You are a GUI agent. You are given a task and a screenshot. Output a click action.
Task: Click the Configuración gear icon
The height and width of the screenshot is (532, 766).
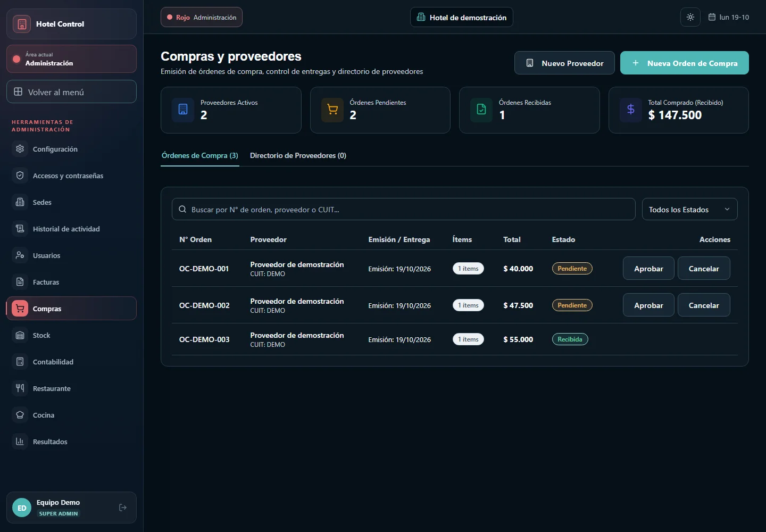click(x=20, y=149)
